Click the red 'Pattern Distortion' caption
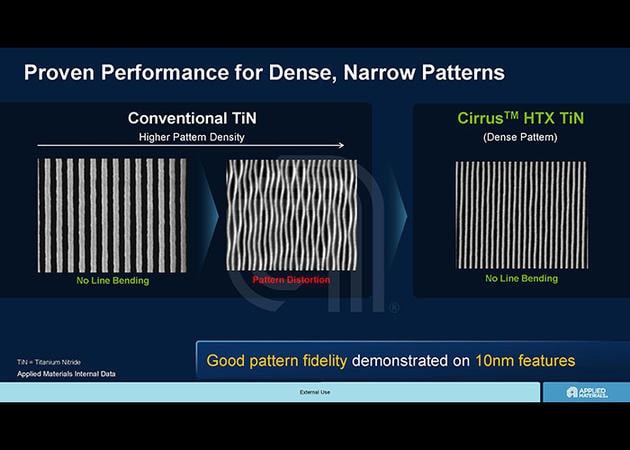Image resolution: width=630 pixels, height=450 pixels. [291, 280]
